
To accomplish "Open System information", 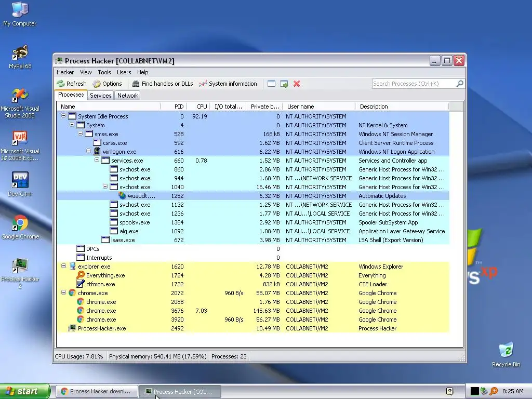I will click(228, 84).
